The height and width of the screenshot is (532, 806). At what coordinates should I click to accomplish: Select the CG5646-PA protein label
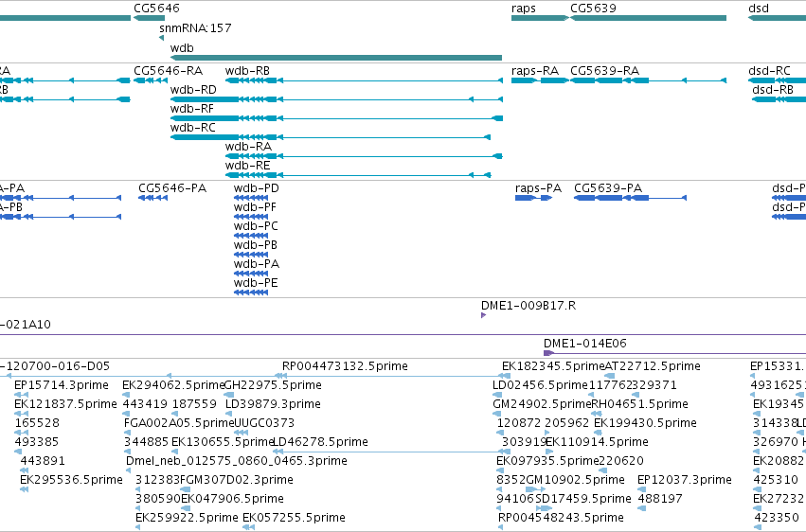click(172, 188)
